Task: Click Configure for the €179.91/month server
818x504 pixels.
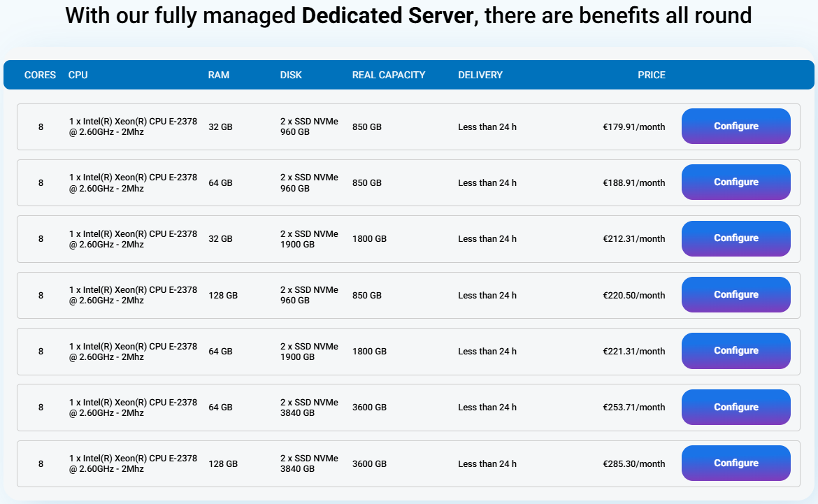Action: tap(736, 127)
